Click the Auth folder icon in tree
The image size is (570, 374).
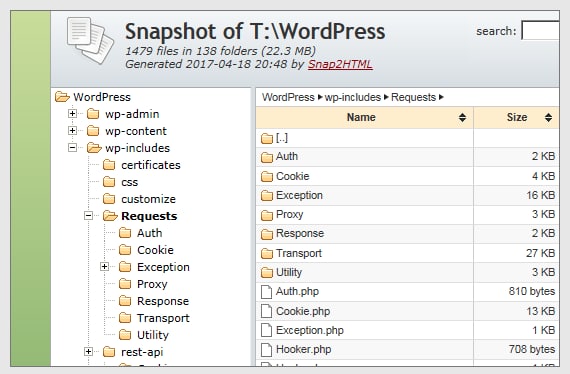125,233
